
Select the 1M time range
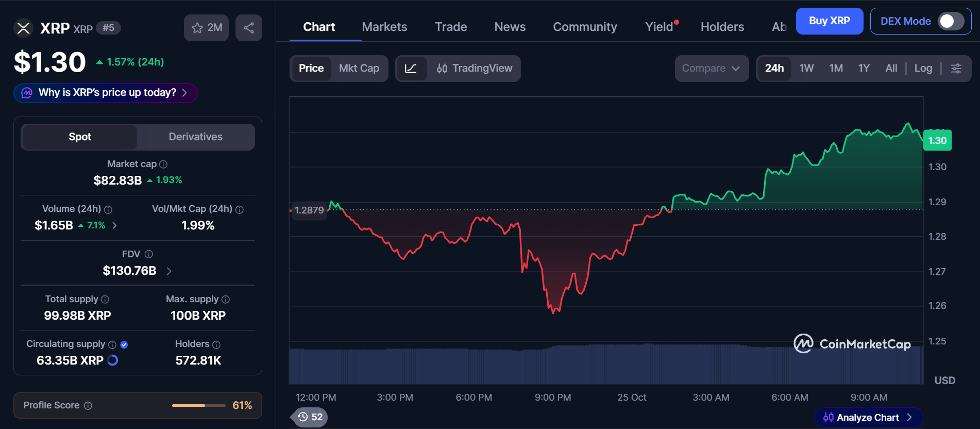(836, 69)
